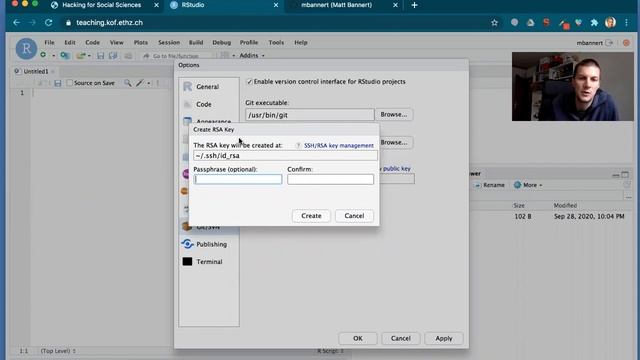
Task: Toggle the Source on Save checkbox
Action: click(69, 83)
